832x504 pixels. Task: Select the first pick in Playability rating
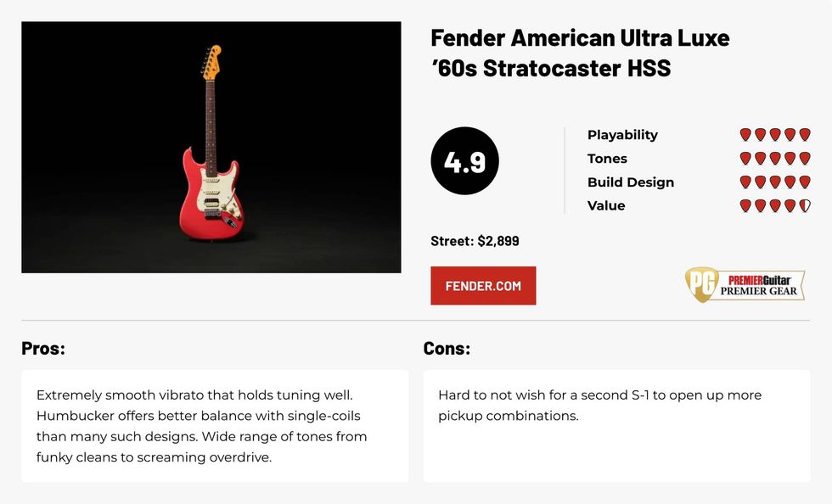(x=745, y=135)
